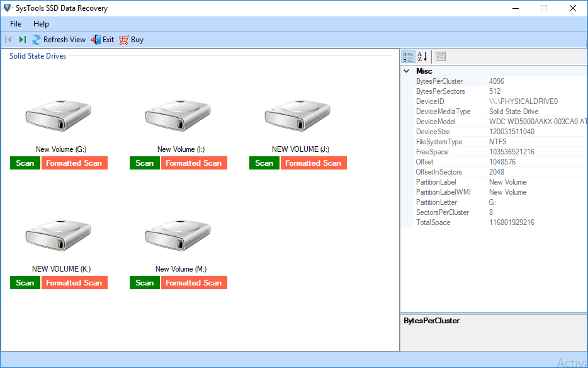Click the 120031511040 device size value
The image size is (588, 368).
pyautogui.click(x=511, y=132)
